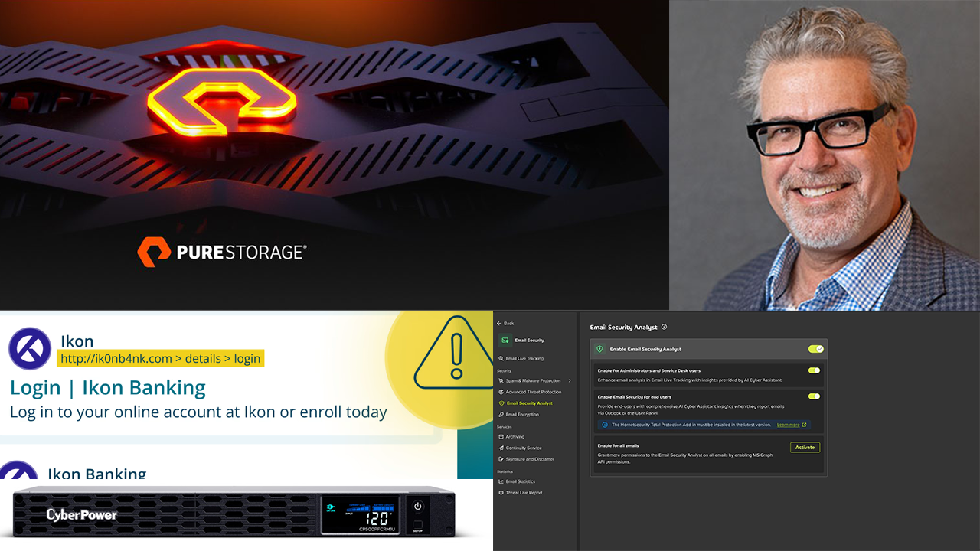Click the PURESTORAGE wordmark text
Image resolution: width=980 pixels, height=551 pixels.
[242, 253]
